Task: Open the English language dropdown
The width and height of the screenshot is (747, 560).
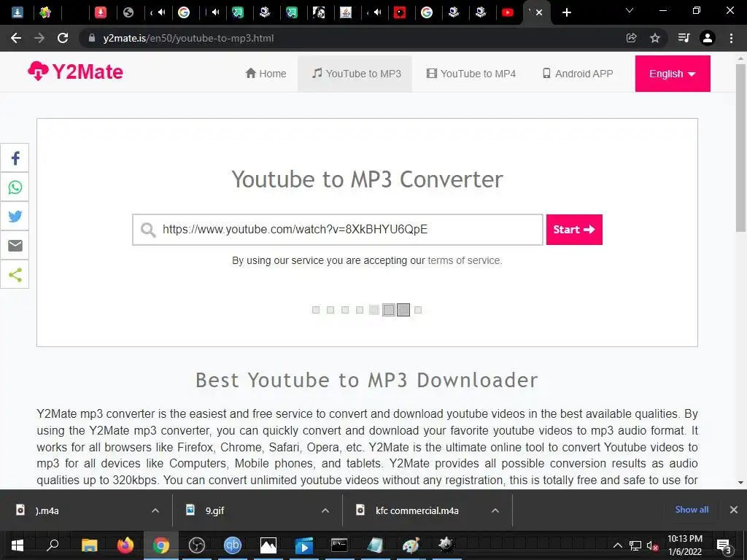Action: (673, 74)
